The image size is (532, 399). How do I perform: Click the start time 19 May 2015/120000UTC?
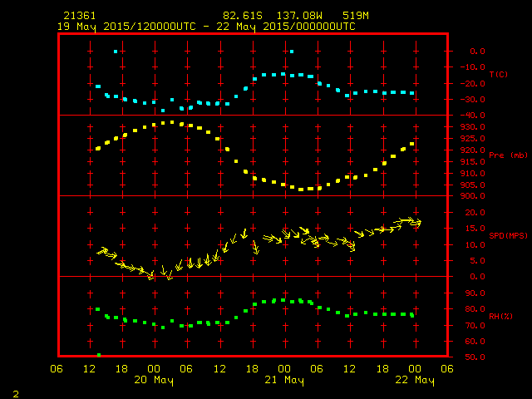point(126,27)
